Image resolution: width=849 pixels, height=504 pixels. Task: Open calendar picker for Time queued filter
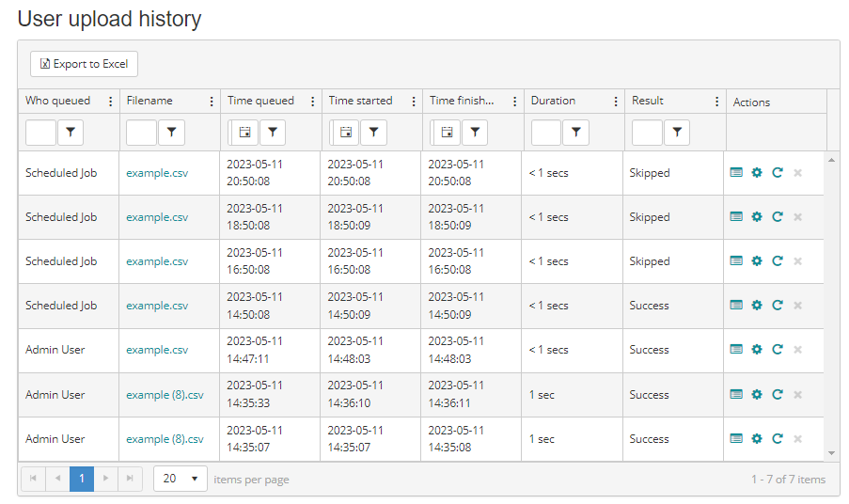pos(244,134)
